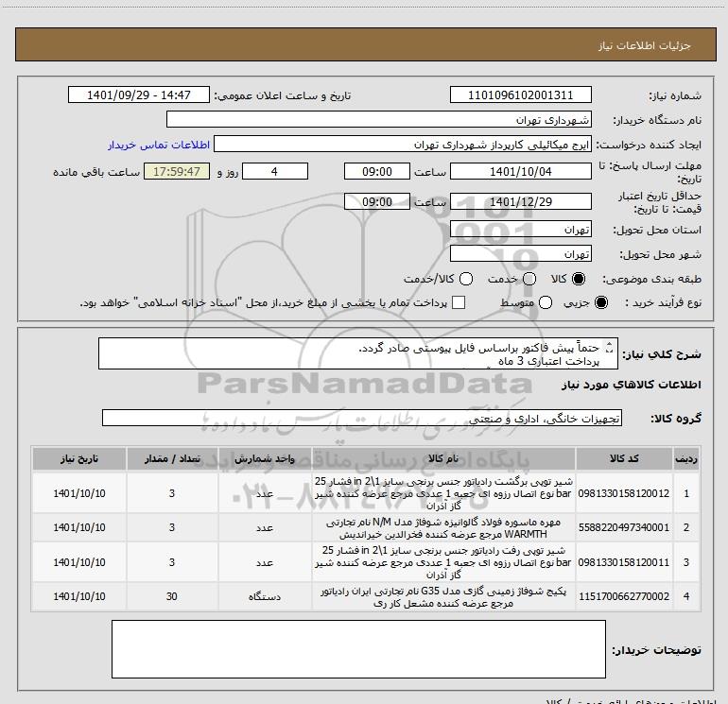Click the item name مهره ماسوره فولاد گالوانیزه

(443, 528)
